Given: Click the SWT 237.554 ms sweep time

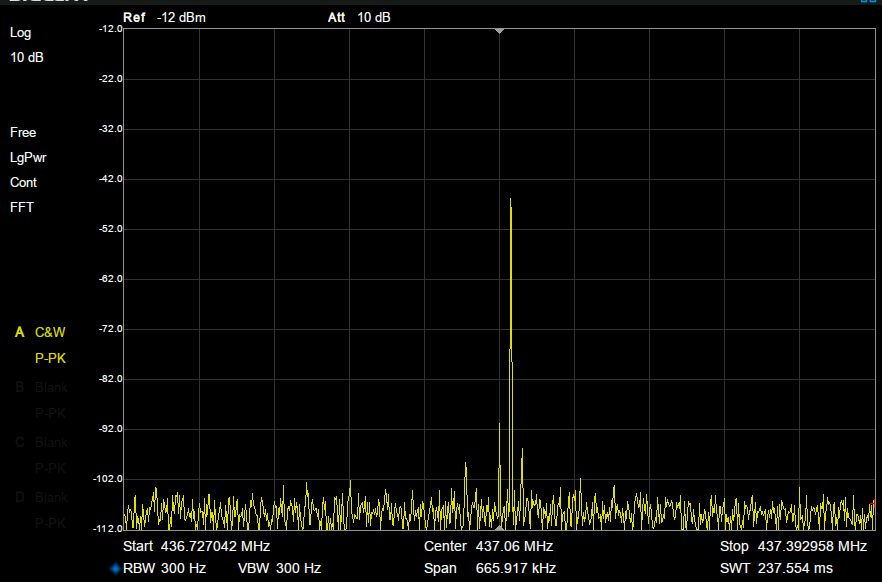Looking at the screenshot, I should pyautogui.click(x=776, y=569).
